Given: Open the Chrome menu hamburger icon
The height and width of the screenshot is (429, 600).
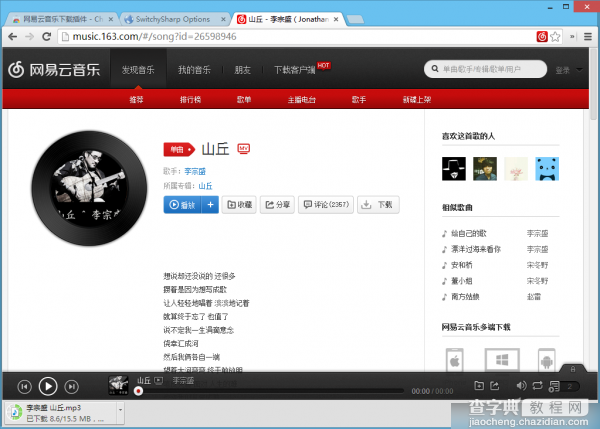Looking at the screenshot, I should point(588,37).
